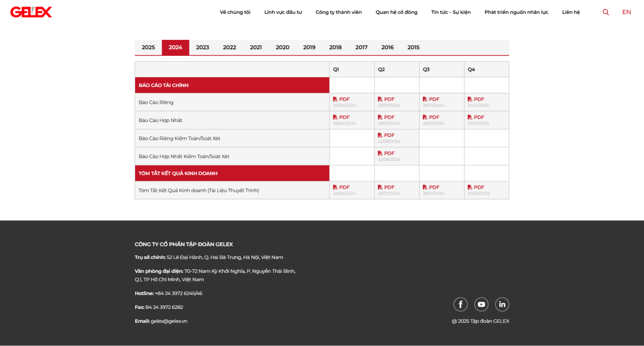Select the 2023 year tab
Screen dimensions: 644x346
202,47
